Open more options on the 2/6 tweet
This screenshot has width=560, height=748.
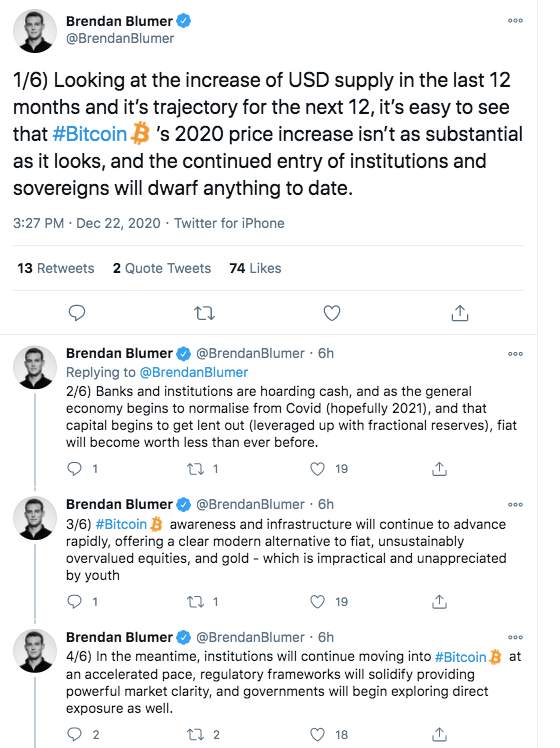pyautogui.click(x=515, y=353)
